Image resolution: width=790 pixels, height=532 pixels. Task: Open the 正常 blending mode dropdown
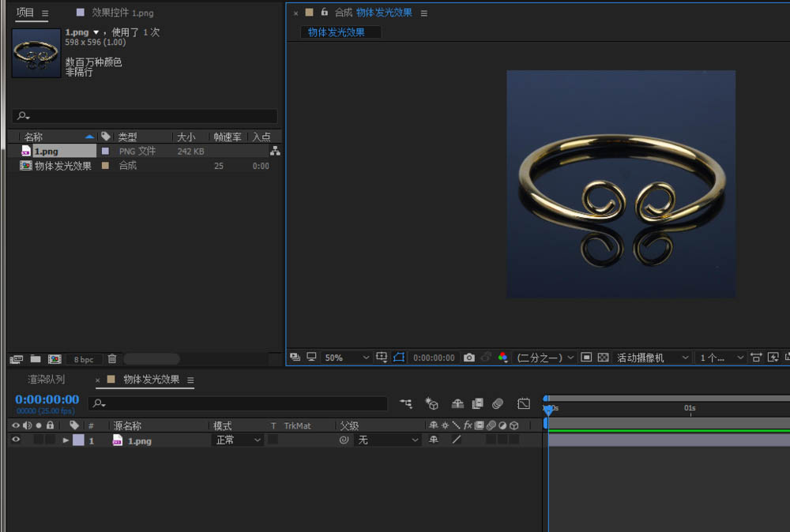point(238,440)
